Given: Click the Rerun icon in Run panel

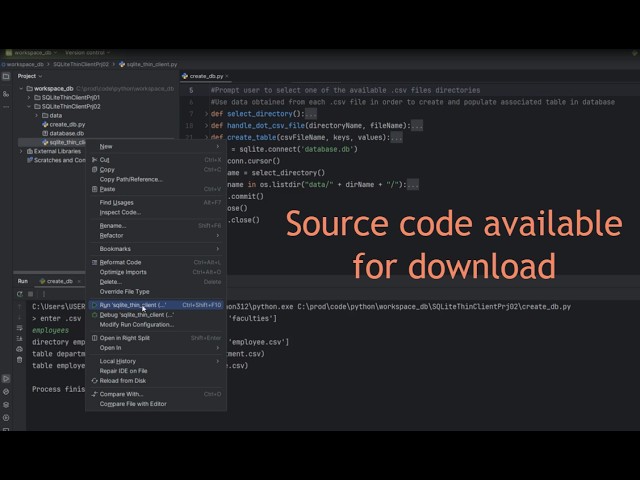Looking at the screenshot, I should tap(20, 294).
